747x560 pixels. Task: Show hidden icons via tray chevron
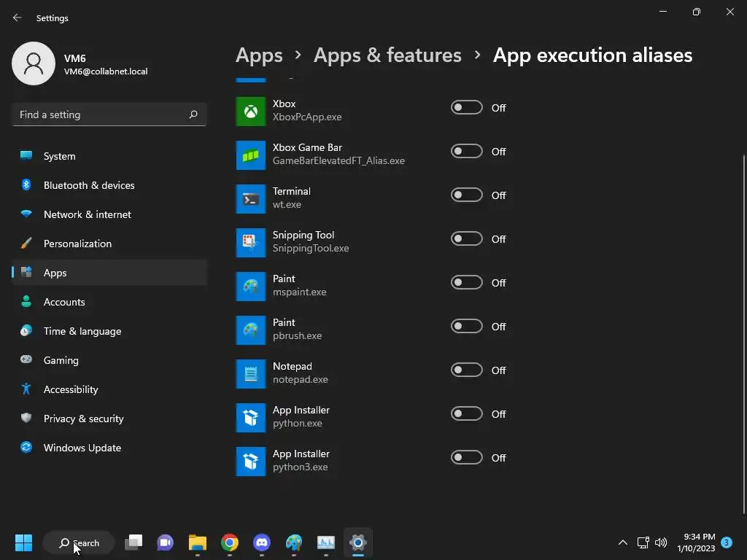(x=623, y=542)
